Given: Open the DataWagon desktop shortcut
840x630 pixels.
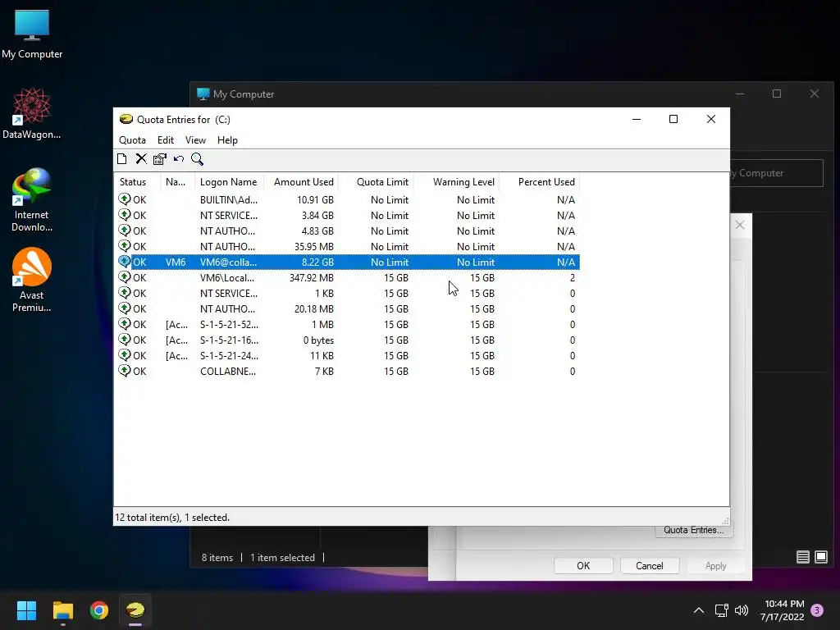Looking at the screenshot, I should 32,114.
